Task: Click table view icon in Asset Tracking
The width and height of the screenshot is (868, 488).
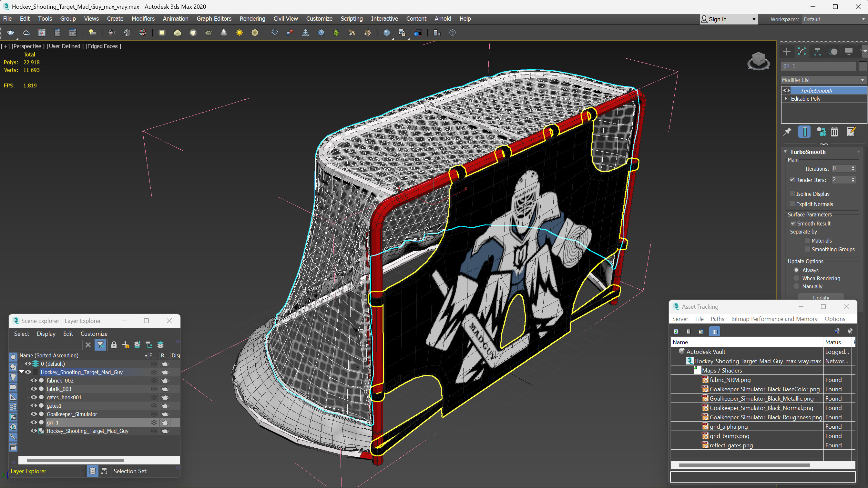Action: tap(715, 332)
